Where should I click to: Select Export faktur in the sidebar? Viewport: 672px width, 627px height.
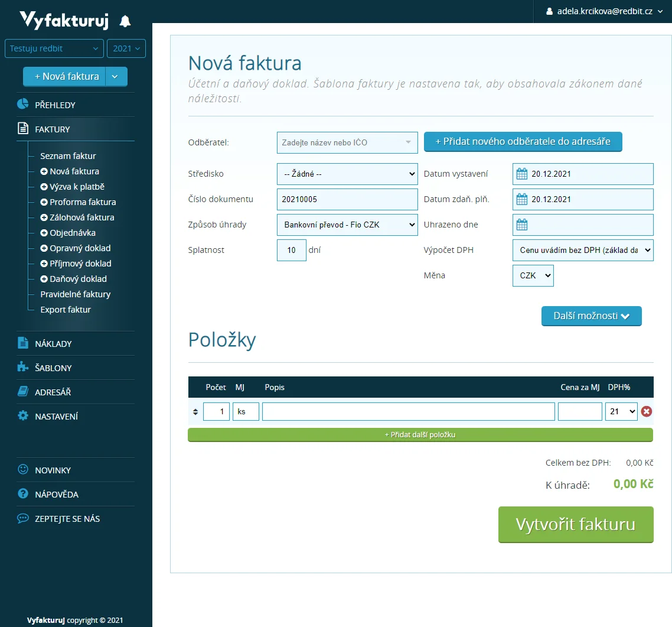66,310
